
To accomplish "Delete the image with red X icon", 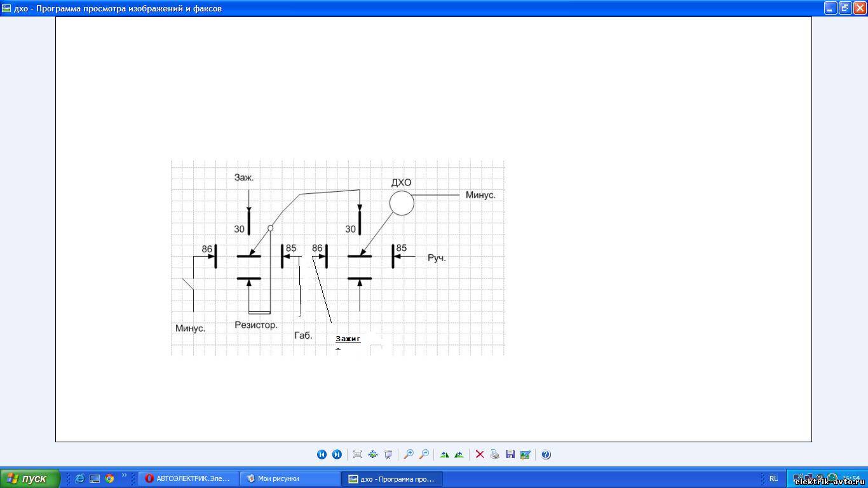I will 480,454.
